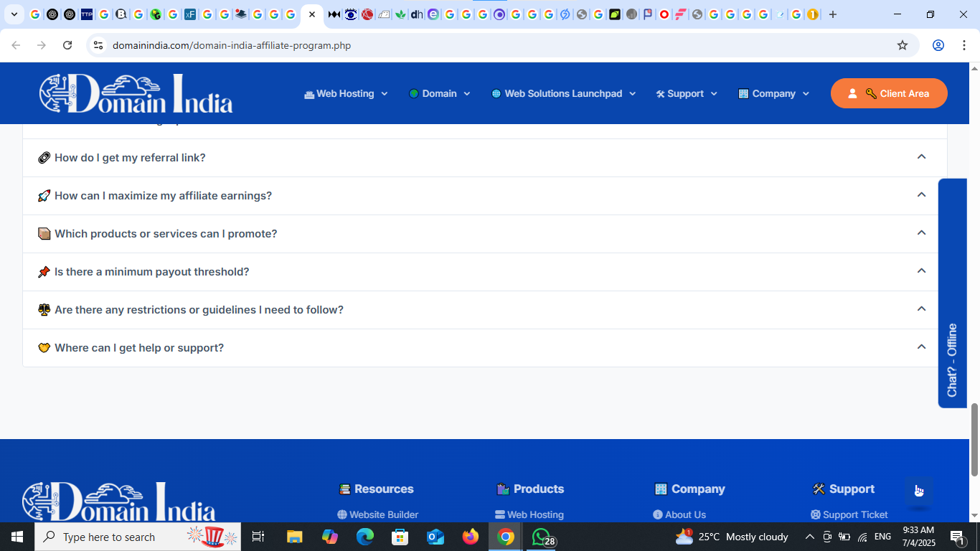Expand 'Is there a minimum payout threshold?'
Image resolution: width=980 pixels, height=551 pixels.
pyautogui.click(x=485, y=272)
